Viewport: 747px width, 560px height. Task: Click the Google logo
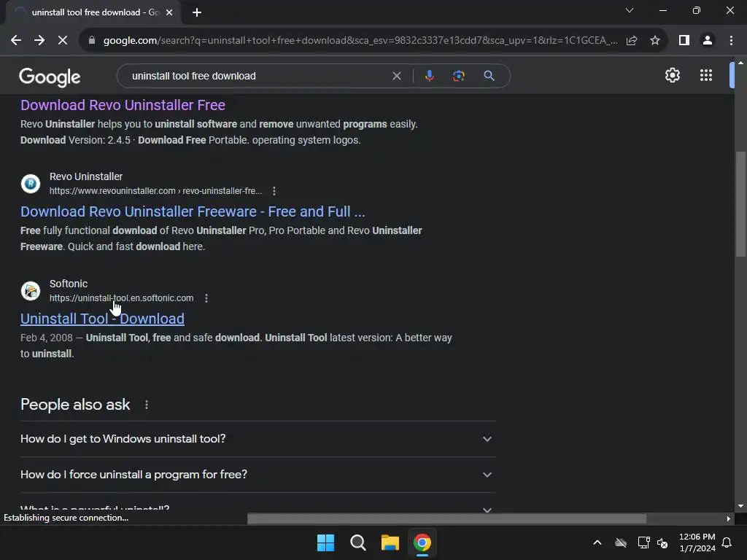point(50,77)
